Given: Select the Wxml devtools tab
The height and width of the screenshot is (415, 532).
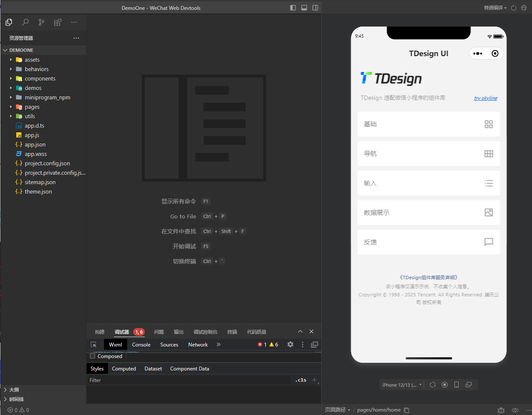Looking at the screenshot, I should 115,344.
